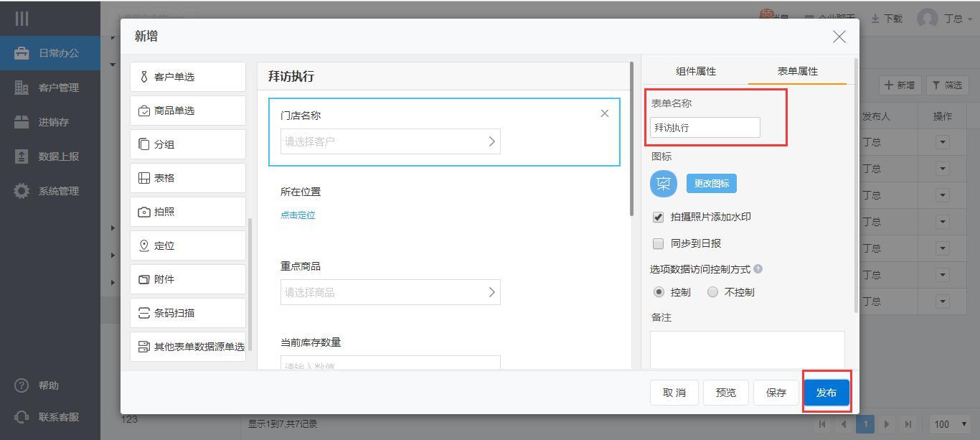Click the round blue form icon
Image resolution: width=980 pixels, height=440 pixels.
pyautogui.click(x=663, y=184)
